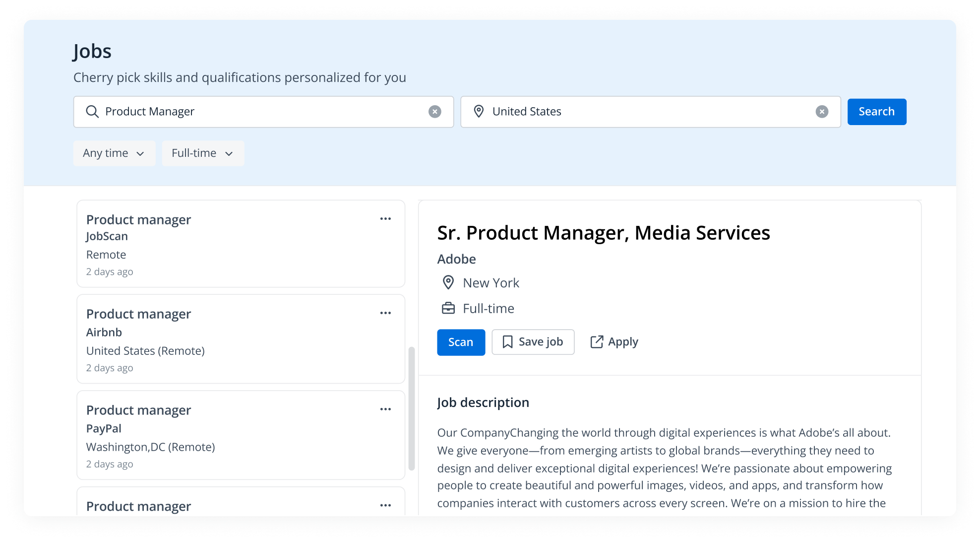The height and width of the screenshot is (543, 980).
Task: Clear the Product Manager search field
Action: pyautogui.click(x=434, y=112)
